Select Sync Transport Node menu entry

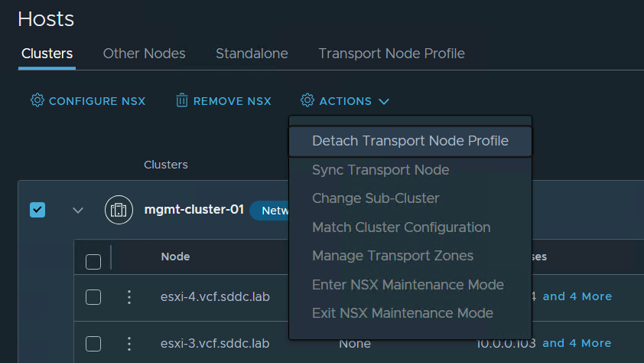click(380, 170)
